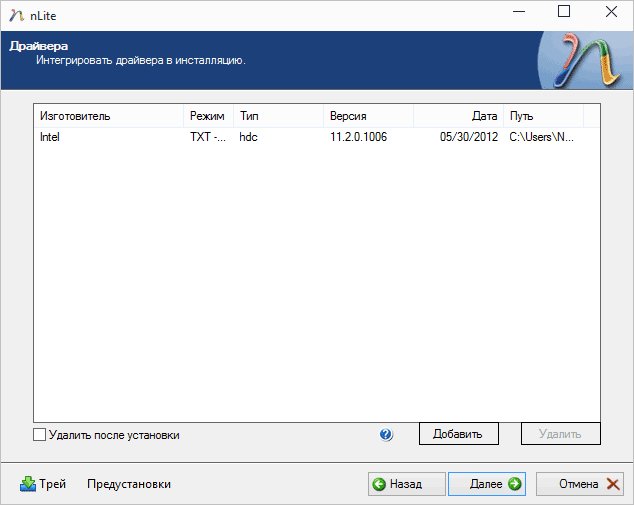
Task: Enable the Удалить после установки checkbox
Action: click(x=39, y=435)
